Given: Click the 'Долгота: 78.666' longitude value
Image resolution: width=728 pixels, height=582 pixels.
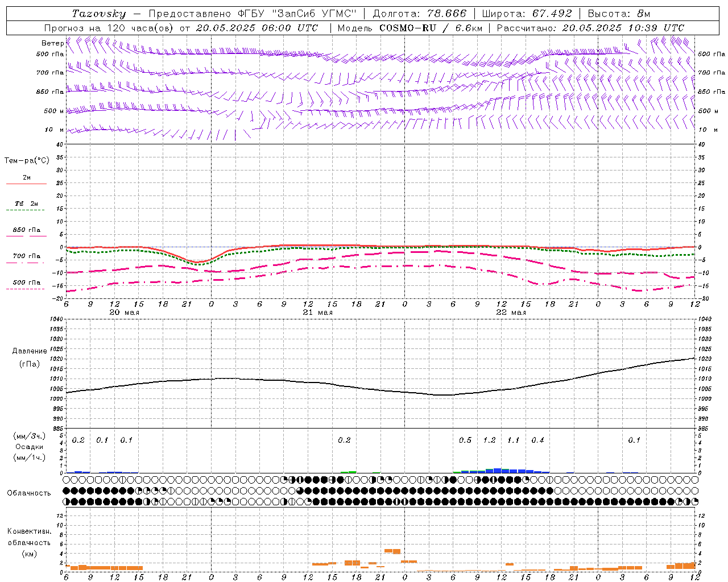Looking at the screenshot, I should coord(419,13).
